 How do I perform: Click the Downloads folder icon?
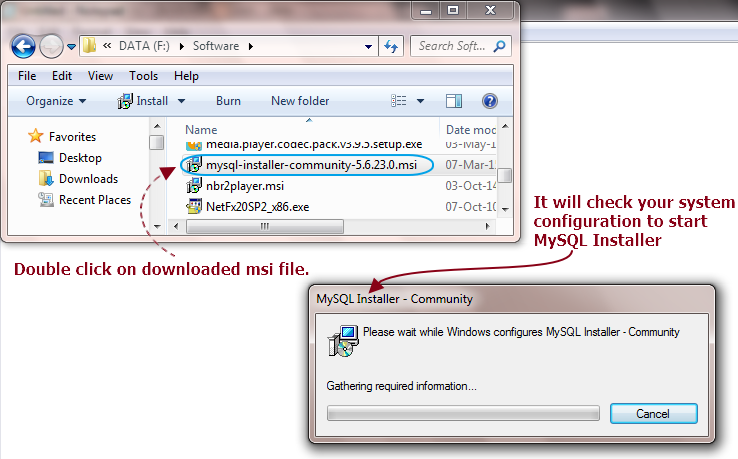pyautogui.click(x=46, y=178)
